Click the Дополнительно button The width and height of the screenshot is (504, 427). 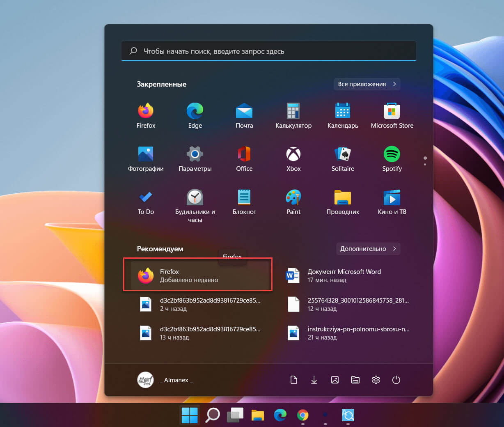tap(368, 248)
